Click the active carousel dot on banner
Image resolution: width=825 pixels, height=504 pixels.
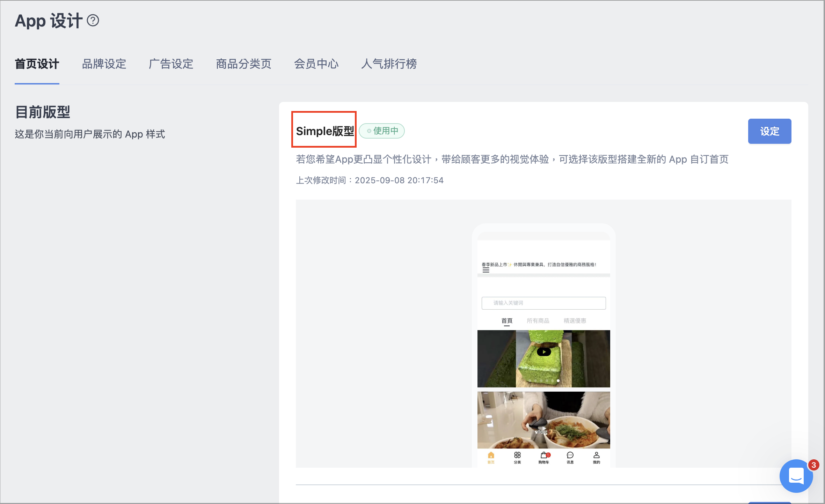[558, 381]
